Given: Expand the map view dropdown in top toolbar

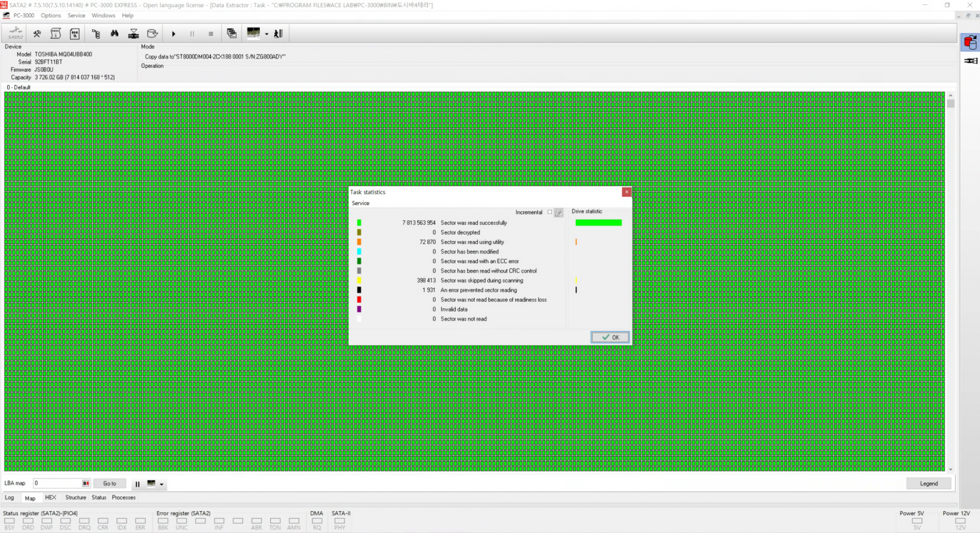Looking at the screenshot, I should tap(266, 34).
